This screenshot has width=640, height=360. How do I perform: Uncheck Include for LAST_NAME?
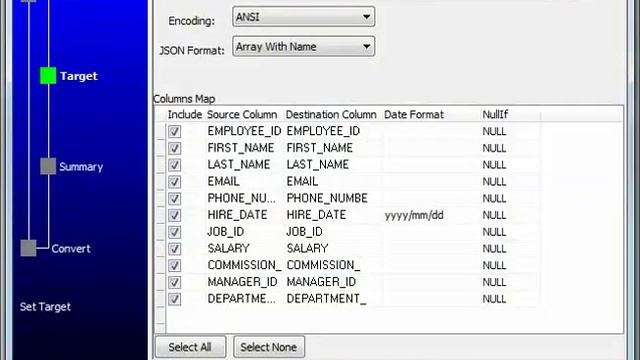[174, 165]
